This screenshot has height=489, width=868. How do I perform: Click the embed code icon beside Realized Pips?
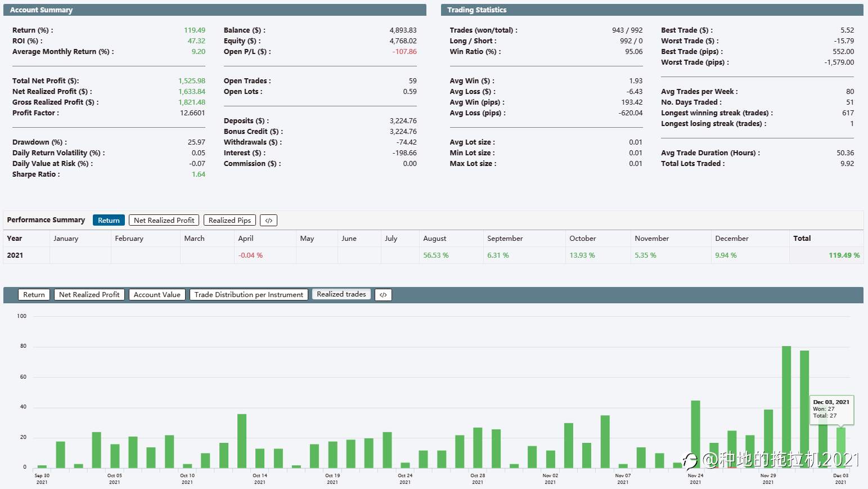pyautogui.click(x=269, y=221)
